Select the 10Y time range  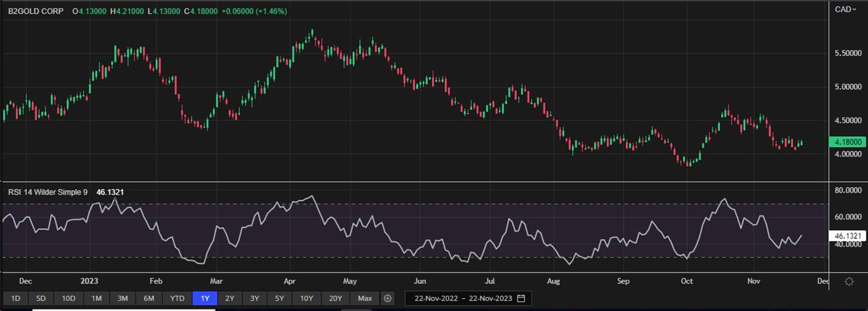point(307,298)
